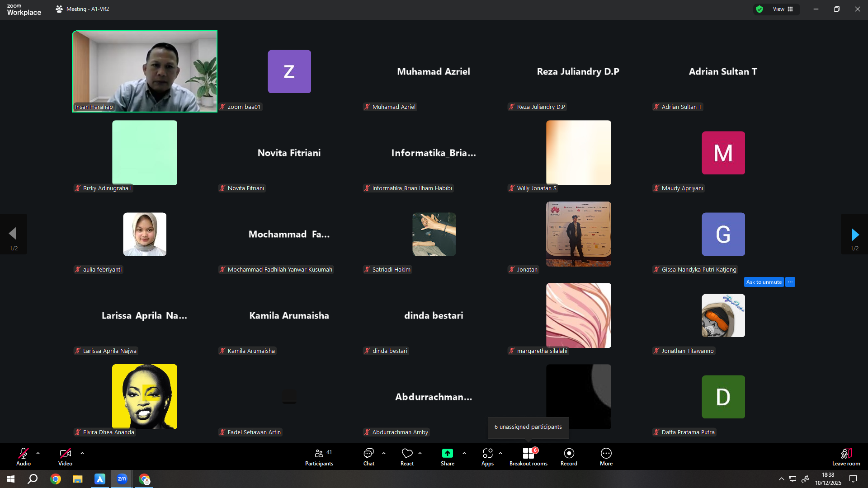This screenshot has width=868, height=488.
Task: Click Maudy Apriyani's M avatar
Action: 723,153
